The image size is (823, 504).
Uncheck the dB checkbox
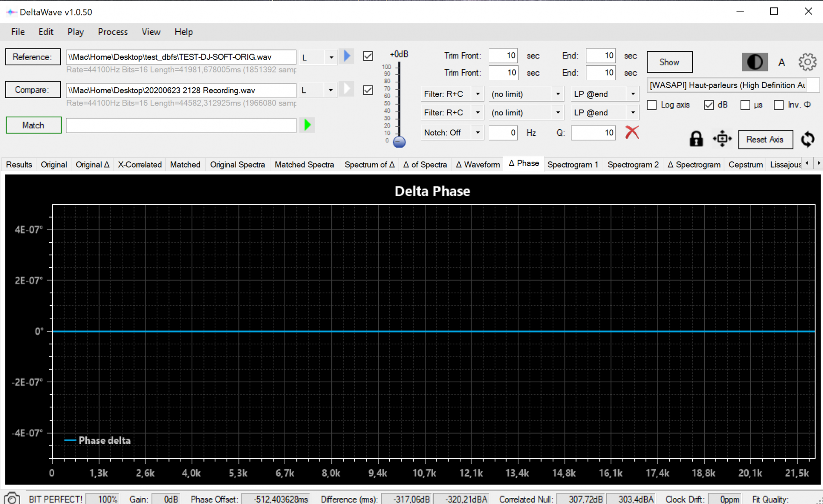point(709,105)
